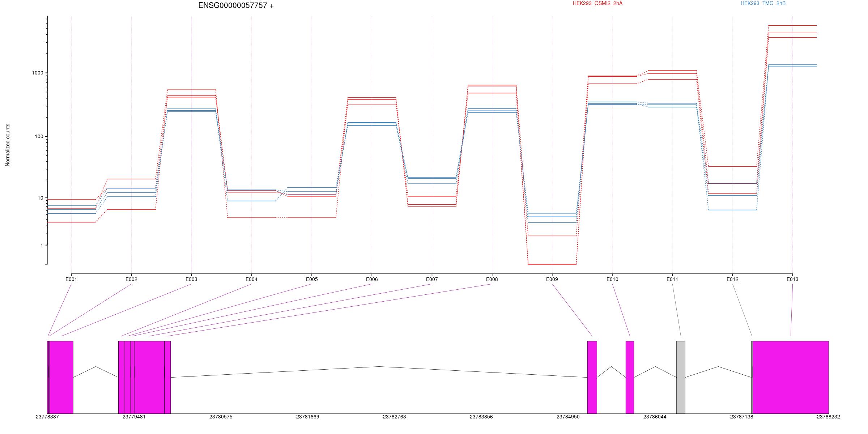868x434 pixels.
Task: Click the E013 exon label
Action: (792, 279)
